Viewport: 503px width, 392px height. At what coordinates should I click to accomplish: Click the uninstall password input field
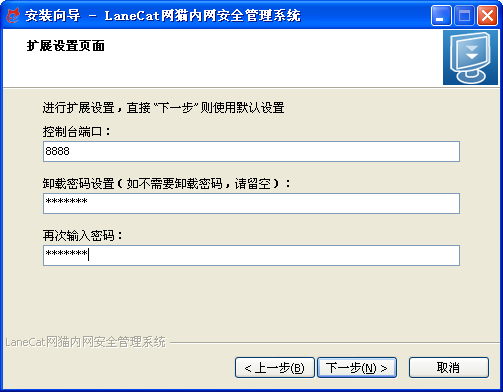click(251, 203)
